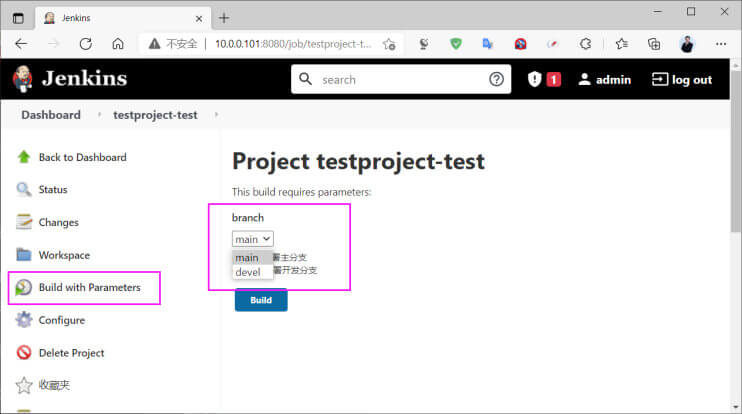742x414 pixels.
Task: Open the Configure link
Action: [62, 320]
